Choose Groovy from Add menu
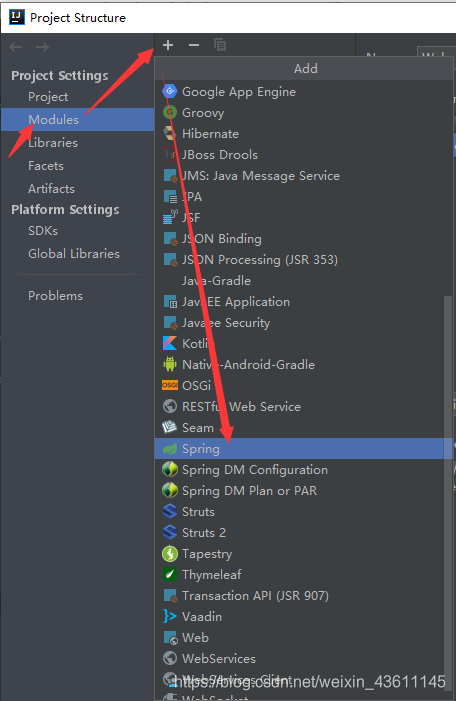 click(203, 113)
